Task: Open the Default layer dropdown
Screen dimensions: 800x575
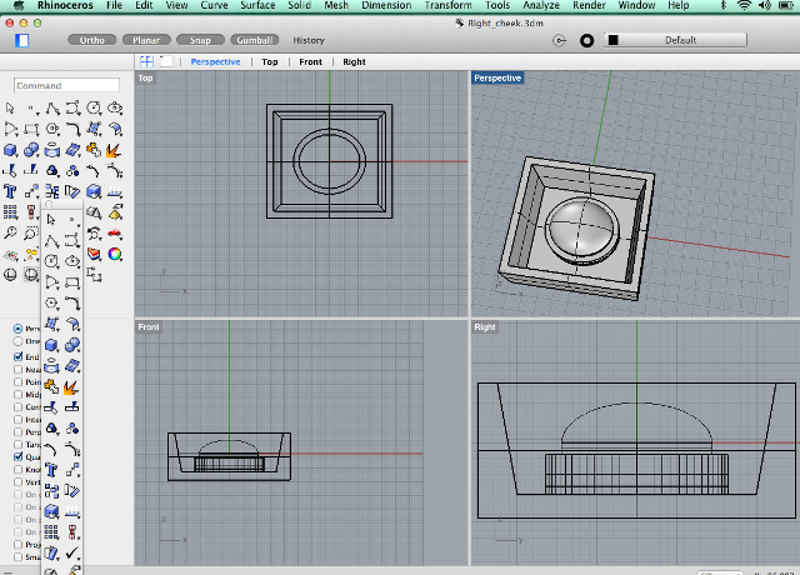Action: tap(676, 40)
